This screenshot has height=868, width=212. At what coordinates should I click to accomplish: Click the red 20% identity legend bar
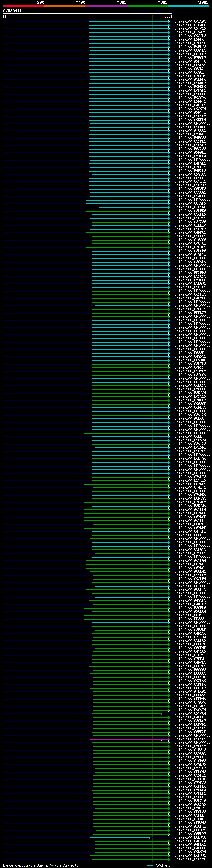(x=24, y=6)
